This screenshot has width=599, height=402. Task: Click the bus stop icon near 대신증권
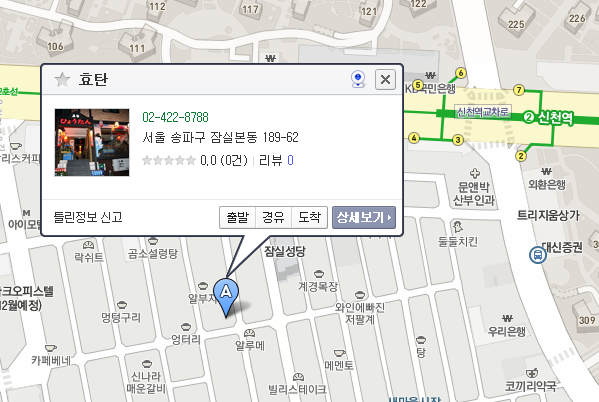537,254
